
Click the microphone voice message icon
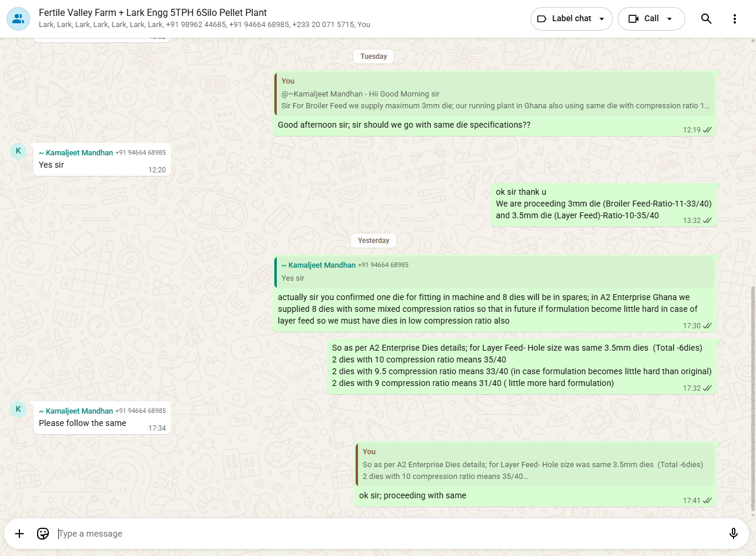(733, 534)
